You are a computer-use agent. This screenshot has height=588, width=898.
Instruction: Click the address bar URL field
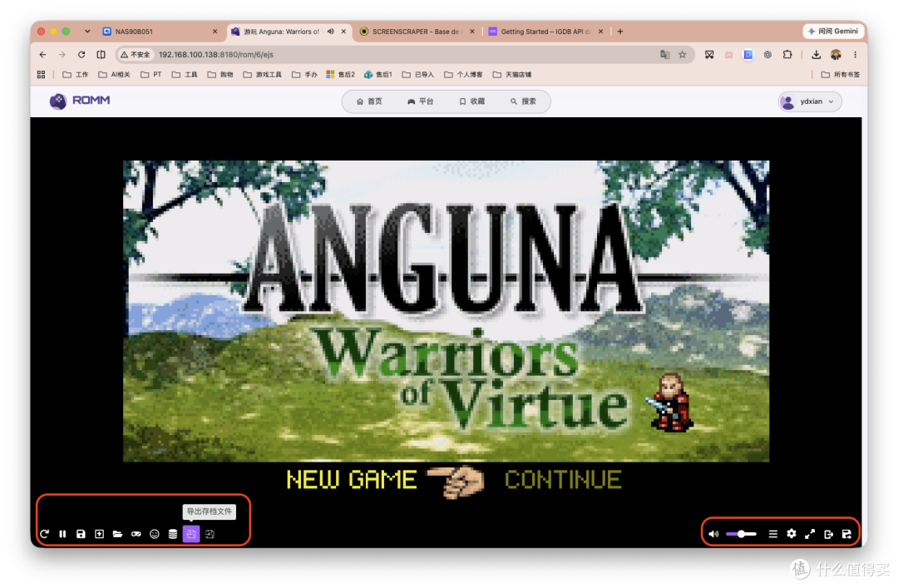coord(404,54)
